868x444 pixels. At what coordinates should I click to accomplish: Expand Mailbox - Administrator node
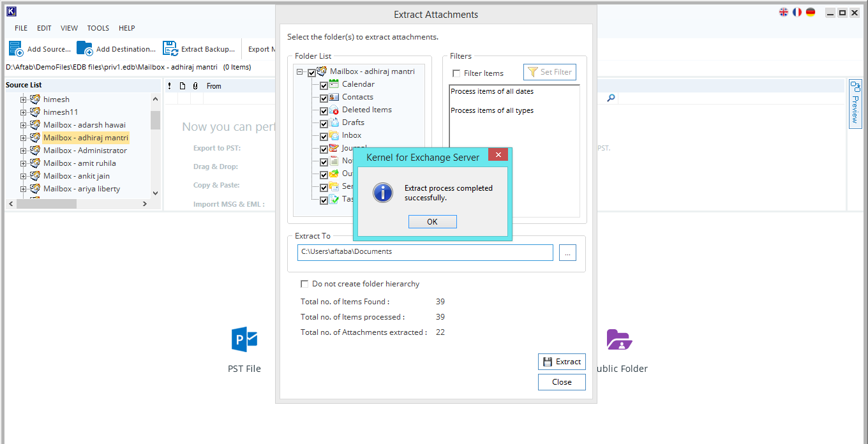point(24,151)
